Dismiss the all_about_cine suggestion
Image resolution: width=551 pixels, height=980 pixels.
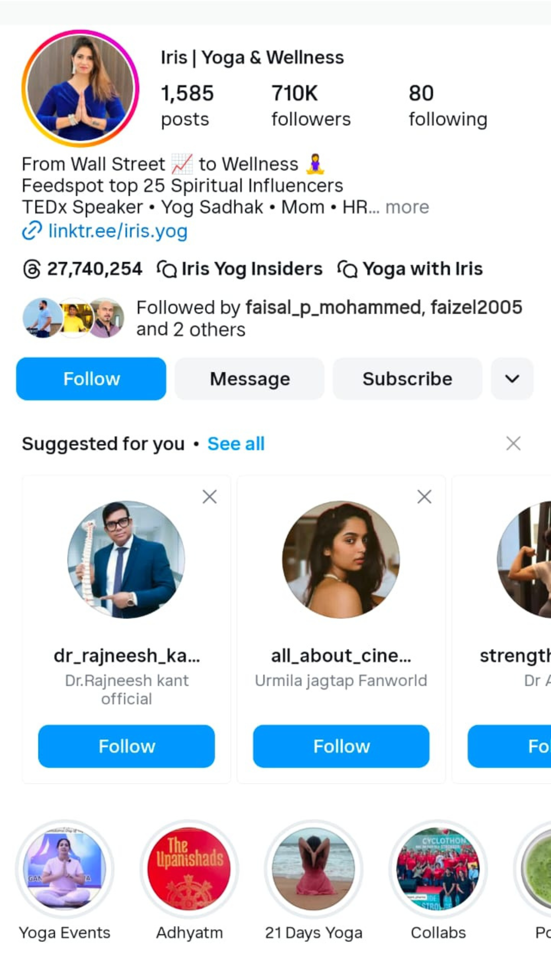(x=424, y=496)
